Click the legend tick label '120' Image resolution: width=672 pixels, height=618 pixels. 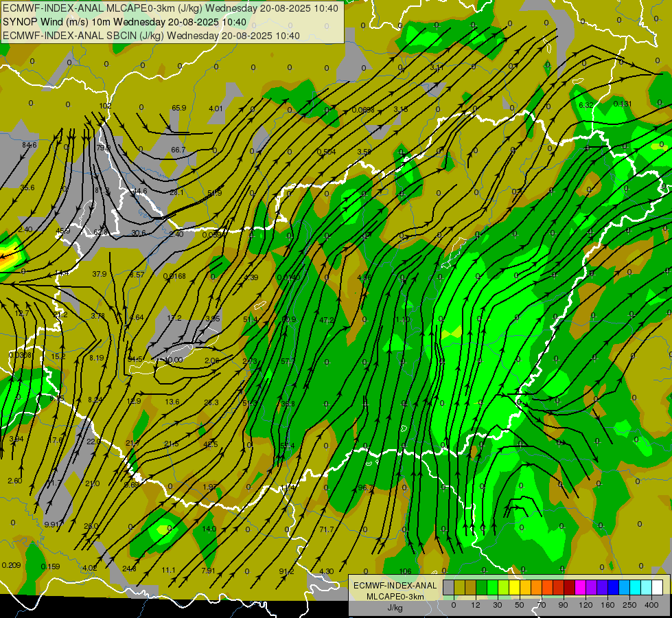coord(586,605)
